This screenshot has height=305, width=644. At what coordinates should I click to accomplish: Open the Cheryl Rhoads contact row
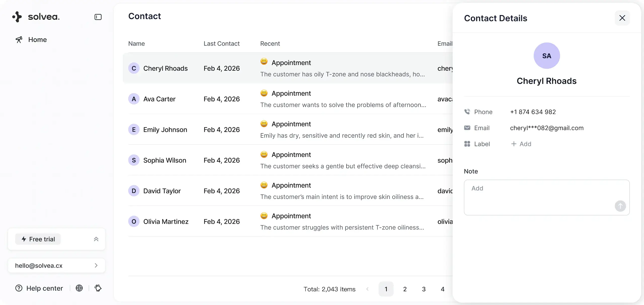coord(288,68)
